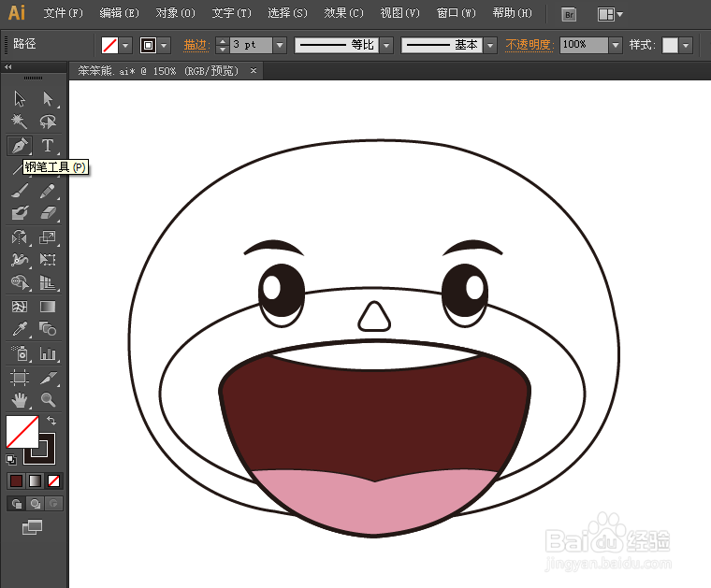Apply None mode button

(53, 480)
